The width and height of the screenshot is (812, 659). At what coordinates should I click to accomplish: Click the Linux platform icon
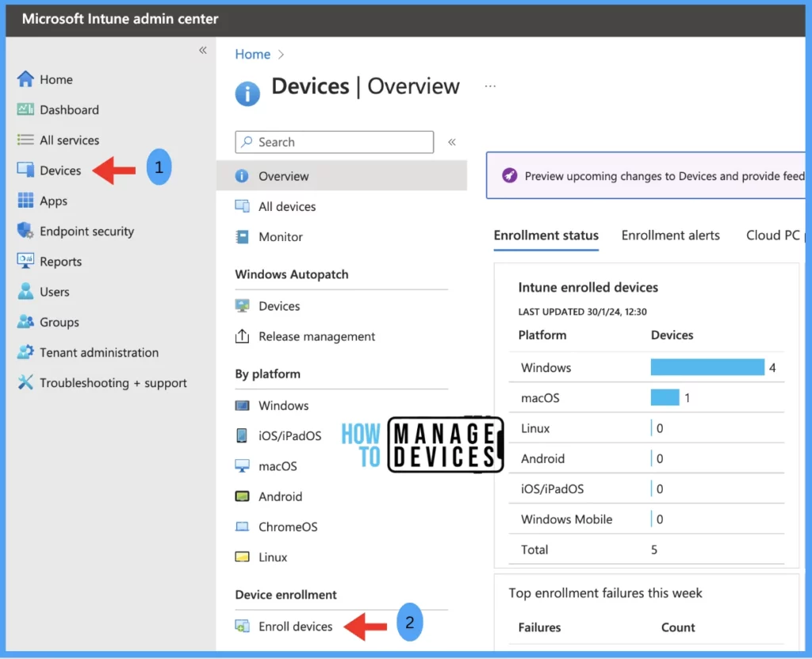(x=242, y=557)
